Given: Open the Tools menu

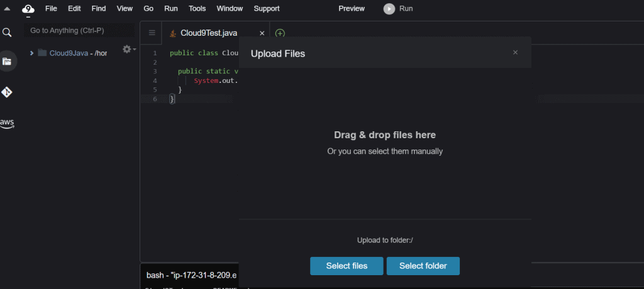Looking at the screenshot, I should pos(197,9).
